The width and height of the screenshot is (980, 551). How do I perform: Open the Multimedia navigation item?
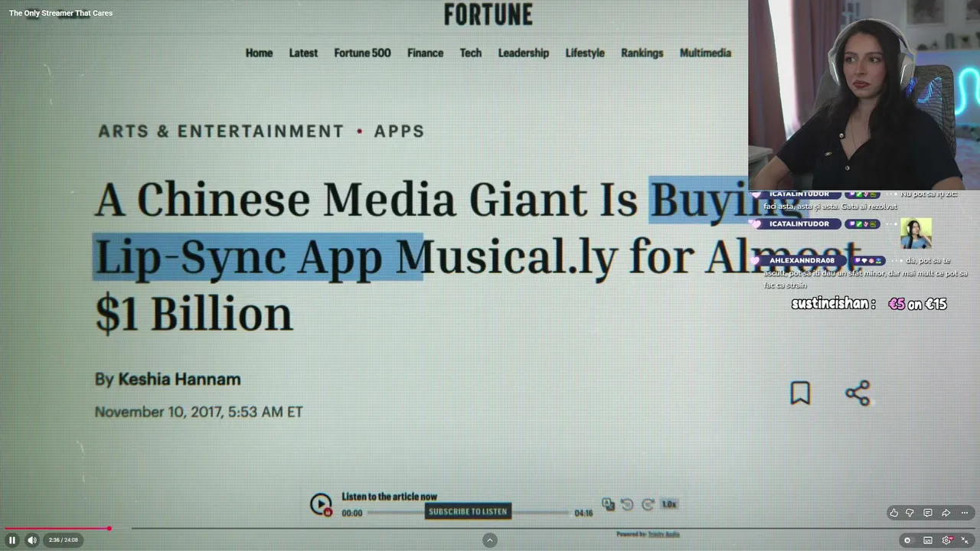point(705,53)
